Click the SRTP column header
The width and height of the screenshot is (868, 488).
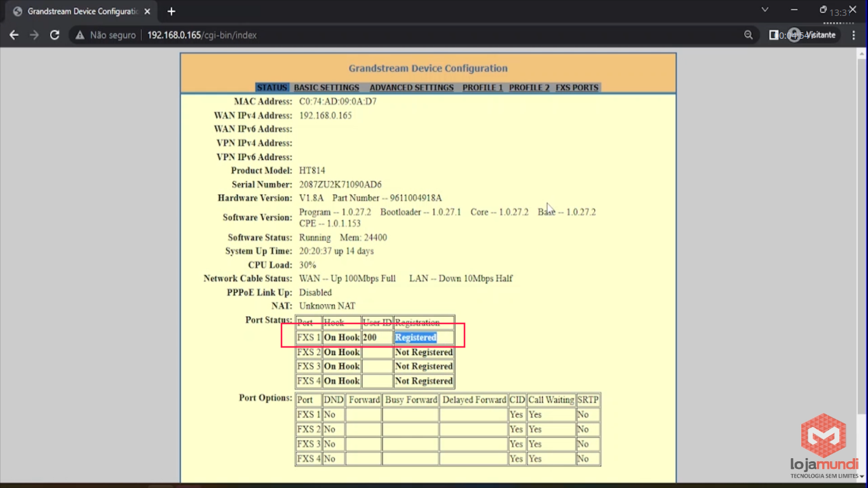[588, 400]
